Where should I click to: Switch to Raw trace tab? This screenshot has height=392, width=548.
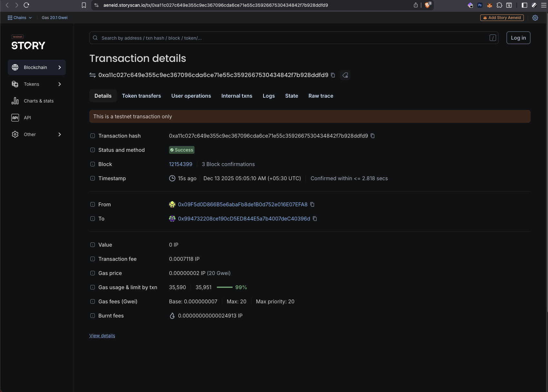(x=321, y=96)
